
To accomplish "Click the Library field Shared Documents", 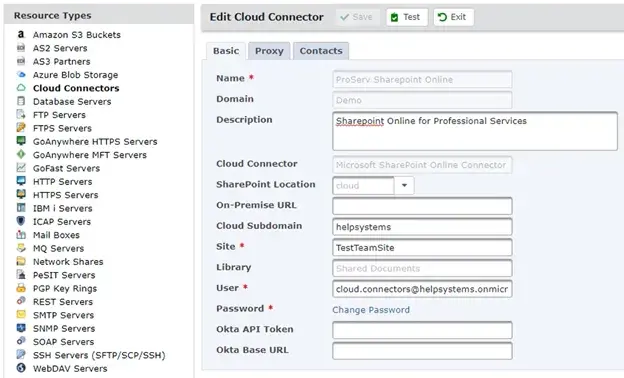I will coord(422,268).
